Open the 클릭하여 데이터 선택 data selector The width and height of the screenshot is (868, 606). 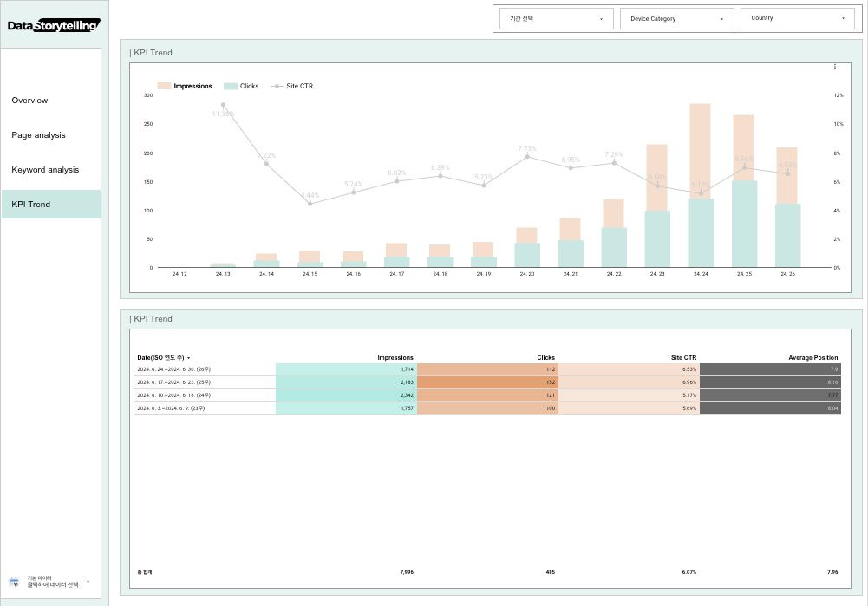pos(53,581)
